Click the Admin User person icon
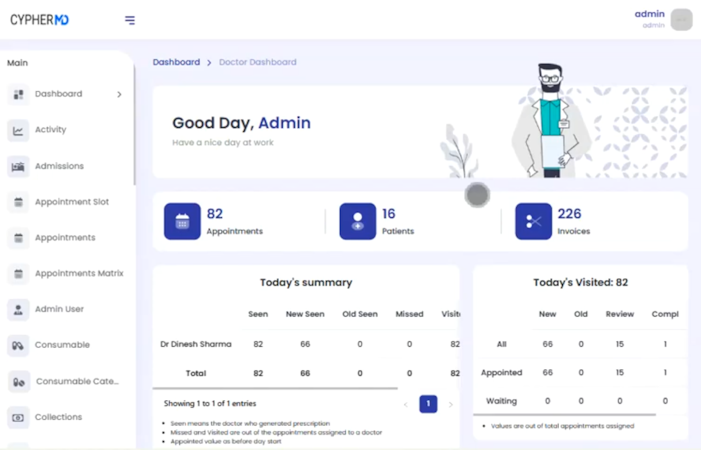Viewport: 701px width, 450px height. click(18, 309)
